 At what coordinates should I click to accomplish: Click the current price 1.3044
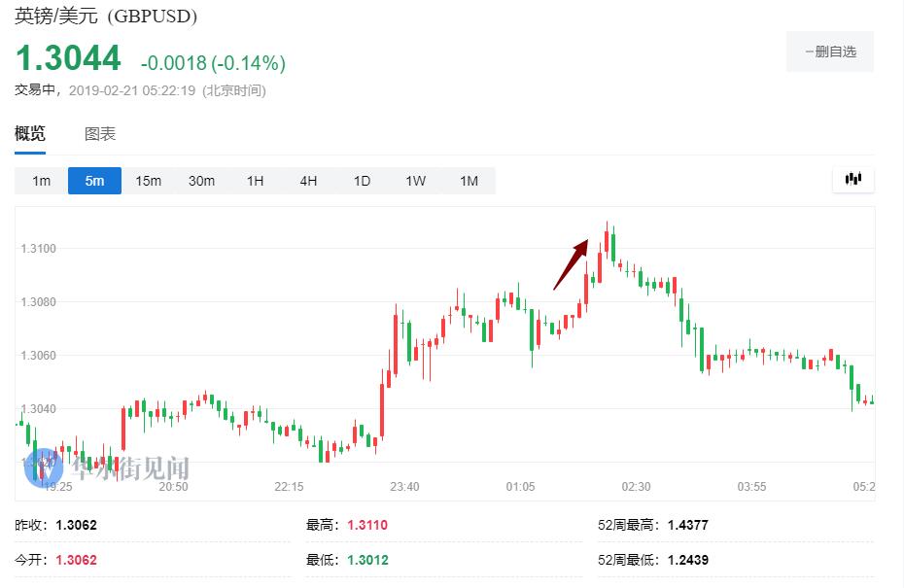pyautogui.click(x=68, y=59)
